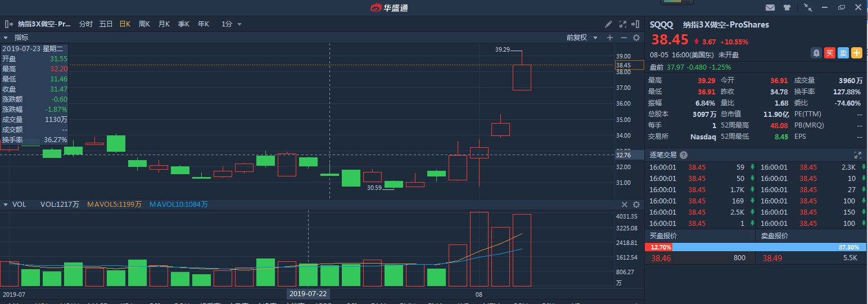Click the Nasdaq exchange value

pos(703,137)
